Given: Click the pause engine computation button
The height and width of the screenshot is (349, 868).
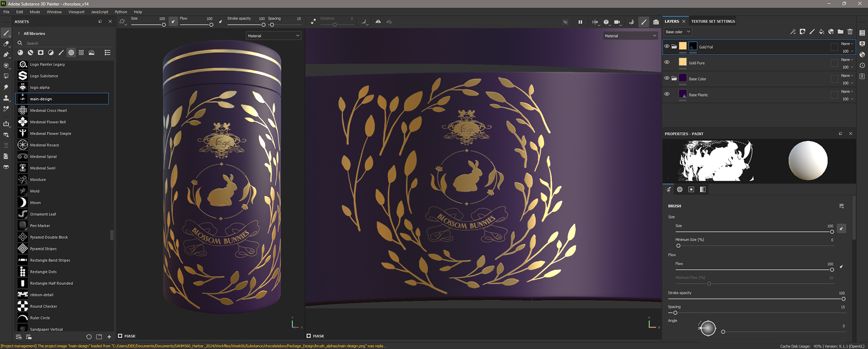Looking at the screenshot, I should [580, 22].
